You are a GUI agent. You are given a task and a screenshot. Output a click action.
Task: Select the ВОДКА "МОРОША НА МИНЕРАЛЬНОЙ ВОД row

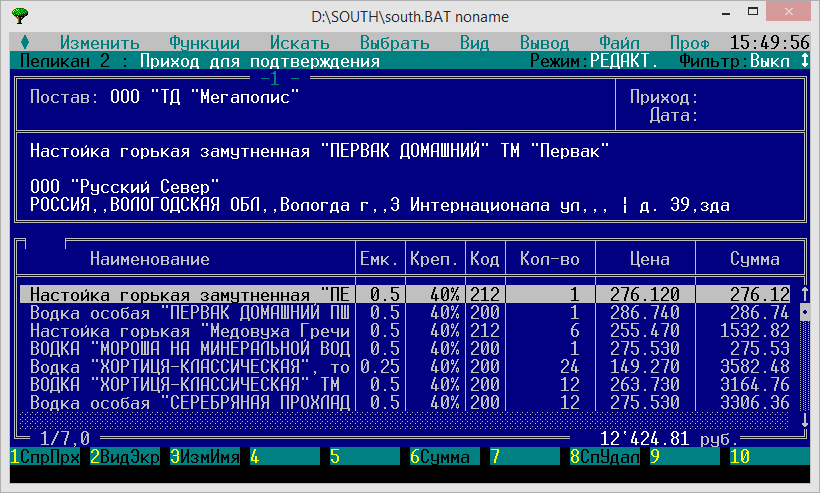pos(189,348)
